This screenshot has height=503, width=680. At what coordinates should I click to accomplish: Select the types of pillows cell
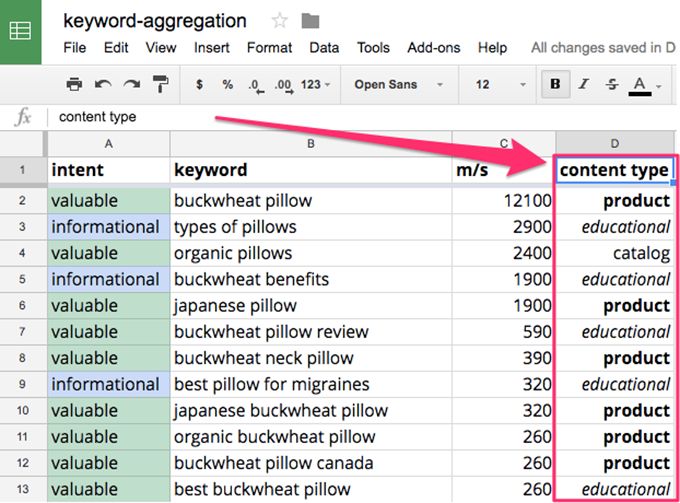pos(311,227)
